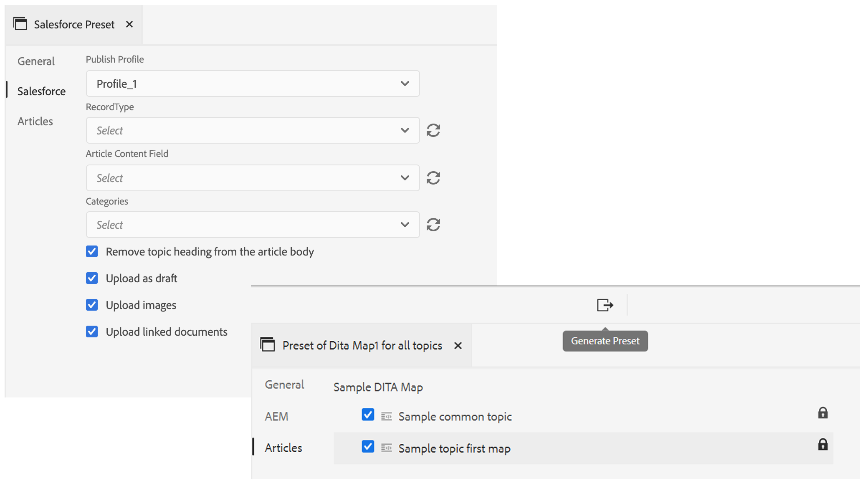Toggle Remove topic heading from the article body
The image size is (868, 491).
(92, 251)
